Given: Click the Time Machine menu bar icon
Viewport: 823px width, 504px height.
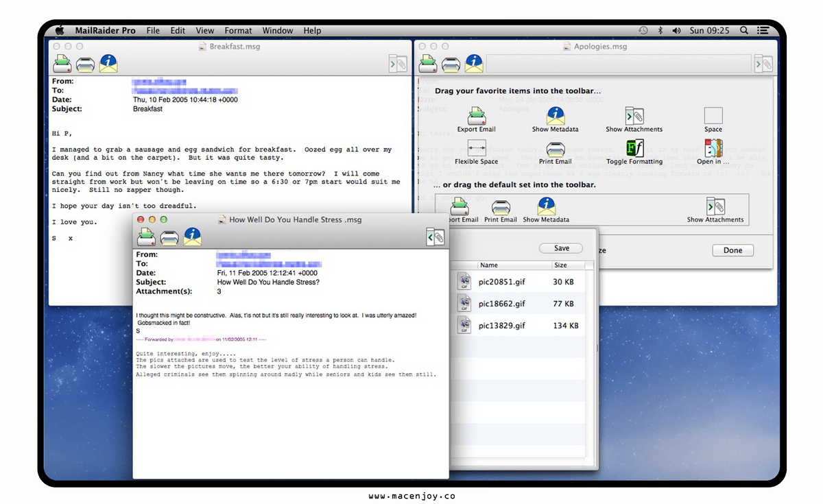Looking at the screenshot, I should [643, 30].
